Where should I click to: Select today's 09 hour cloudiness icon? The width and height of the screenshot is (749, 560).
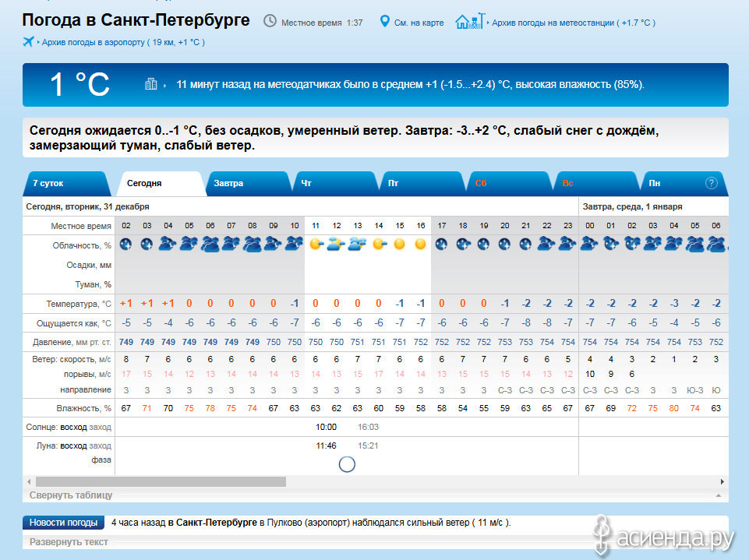(274, 245)
